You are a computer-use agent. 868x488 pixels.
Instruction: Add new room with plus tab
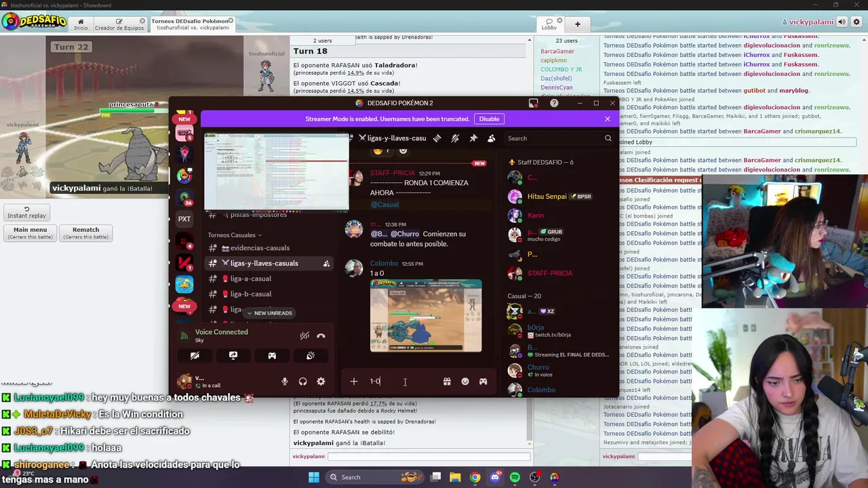coord(578,24)
